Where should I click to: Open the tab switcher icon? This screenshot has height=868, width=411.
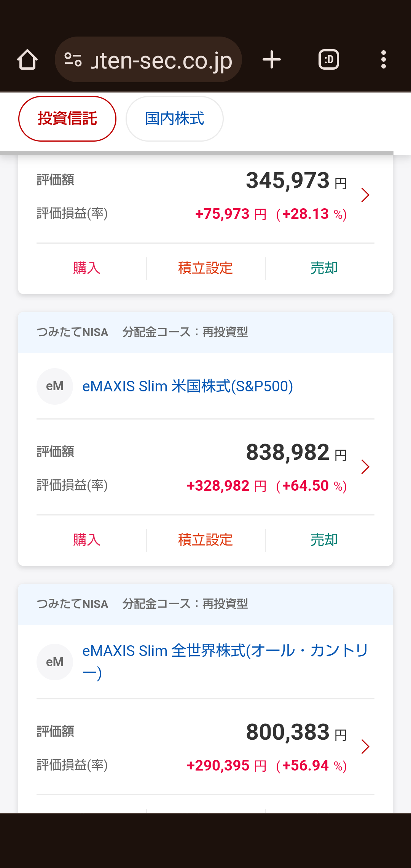(x=328, y=60)
